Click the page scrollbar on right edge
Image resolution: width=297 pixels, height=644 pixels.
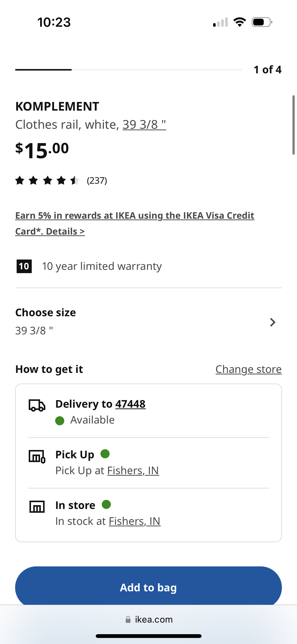click(293, 125)
